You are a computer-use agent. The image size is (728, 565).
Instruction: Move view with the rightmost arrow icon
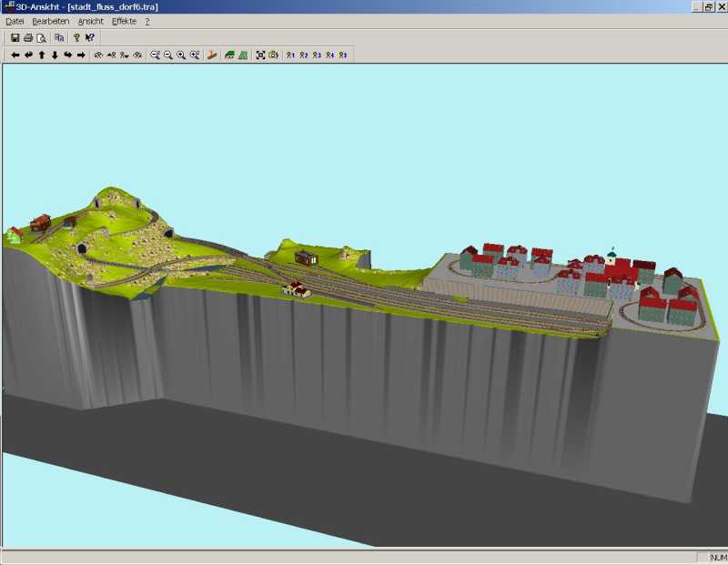pyautogui.click(x=81, y=55)
